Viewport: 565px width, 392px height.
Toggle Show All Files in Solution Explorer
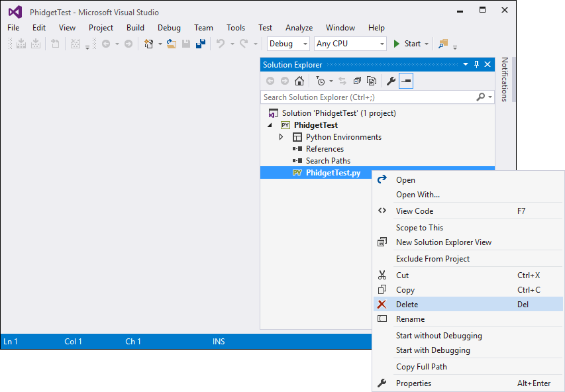(372, 81)
